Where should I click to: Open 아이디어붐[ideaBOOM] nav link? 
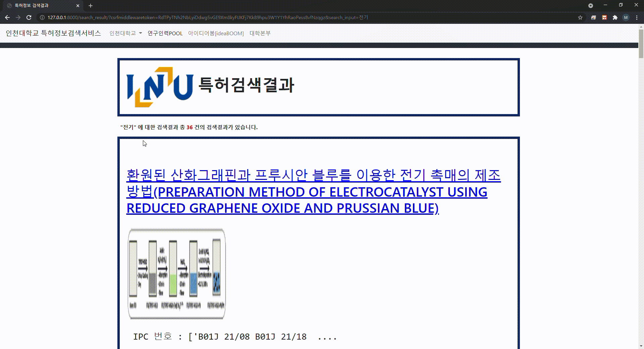(x=216, y=33)
